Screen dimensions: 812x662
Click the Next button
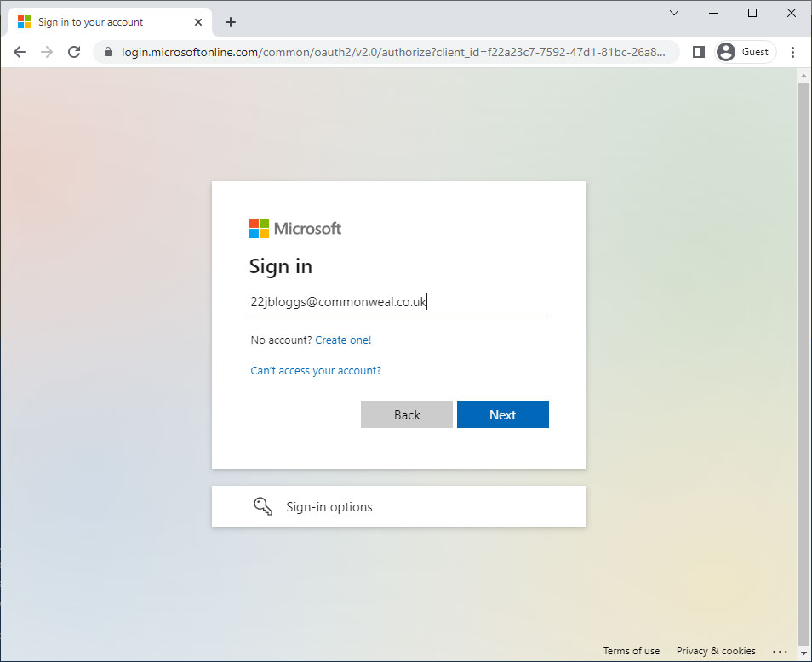[502, 414]
